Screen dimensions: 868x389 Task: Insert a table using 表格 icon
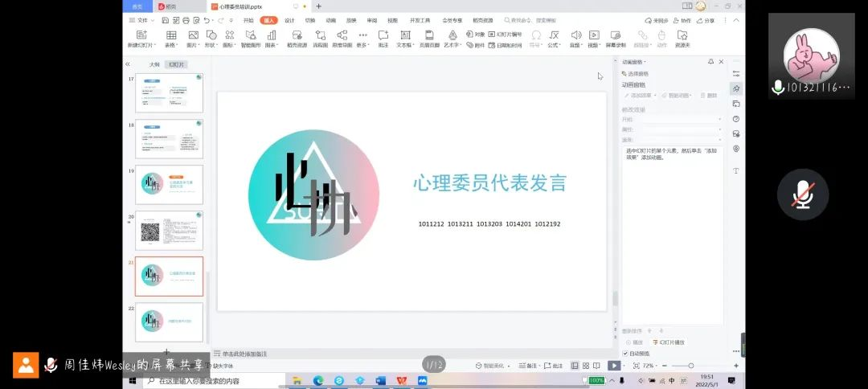tap(171, 35)
